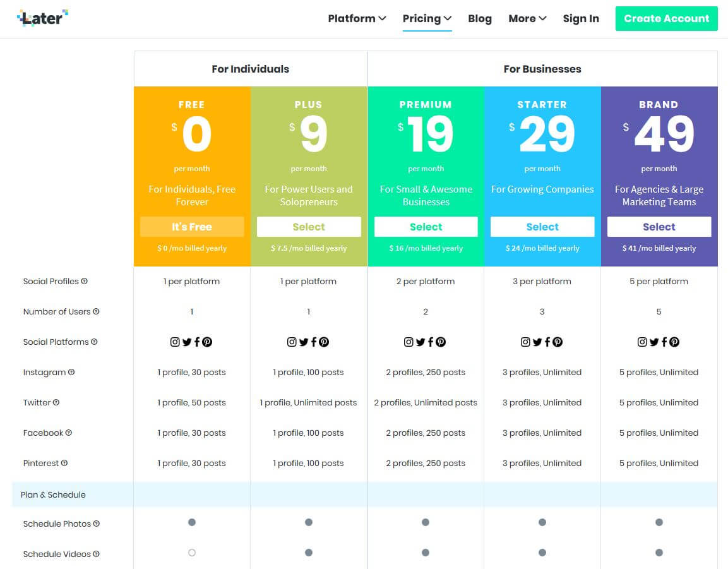728x569 pixels.
Task: Expand the More dropdown menu
Action: pyautogui.click(x=527, y=18)
